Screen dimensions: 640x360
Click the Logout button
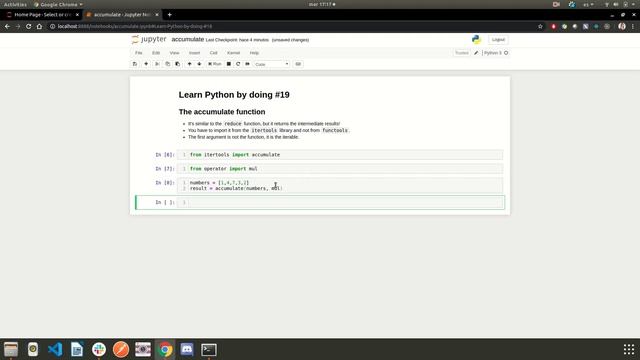coord(498,40)
